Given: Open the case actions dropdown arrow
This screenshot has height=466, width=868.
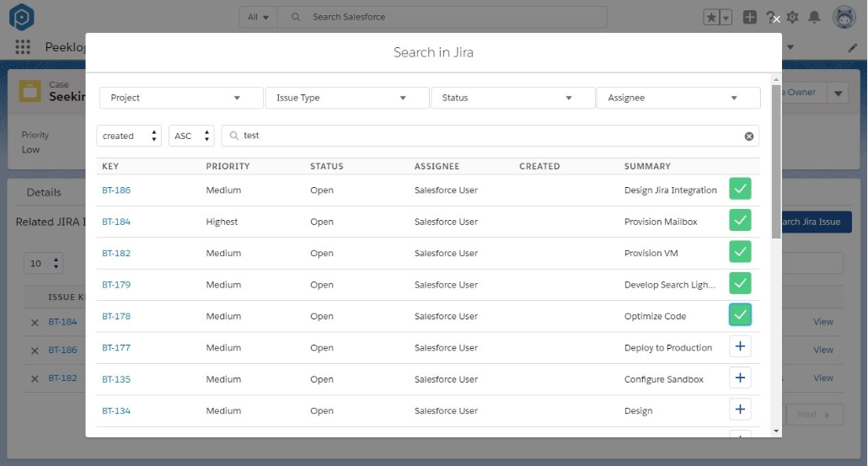Looking at the screenshot, I should pos(839,93).
